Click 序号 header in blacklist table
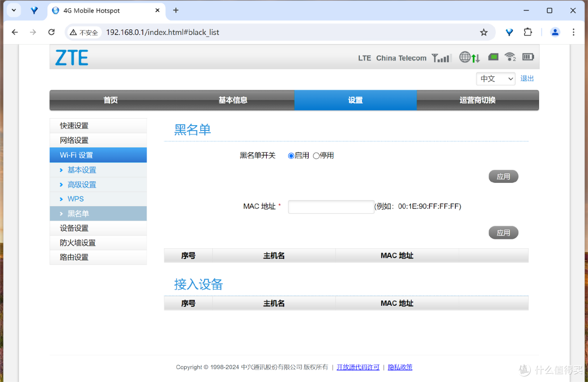 [188, 256]
